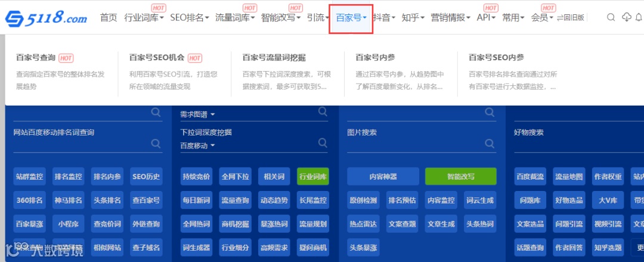This screenshot has width=644, height=262.
Task: Open the notification bell icon
Action: tap(639, 17)
